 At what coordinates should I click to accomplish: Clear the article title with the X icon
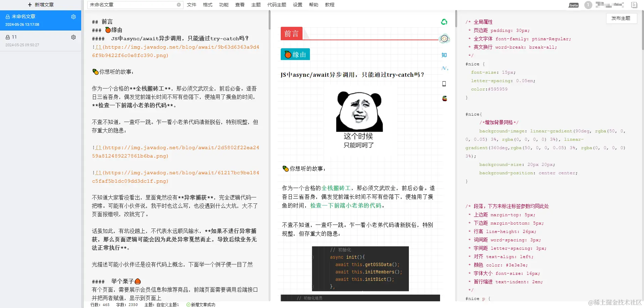(x=179, y=5)
